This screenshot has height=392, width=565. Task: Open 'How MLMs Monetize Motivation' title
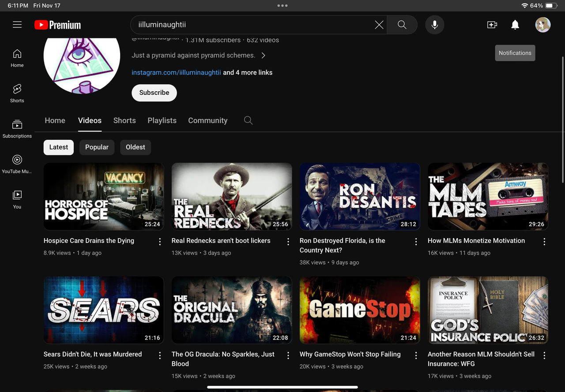click(x=476, y=241)
